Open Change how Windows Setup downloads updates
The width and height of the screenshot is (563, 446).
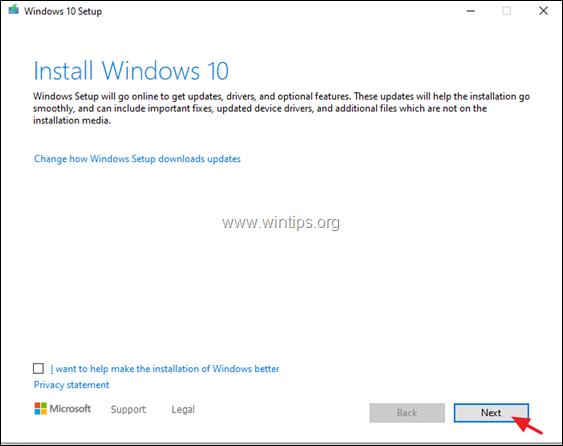point(137,159)
